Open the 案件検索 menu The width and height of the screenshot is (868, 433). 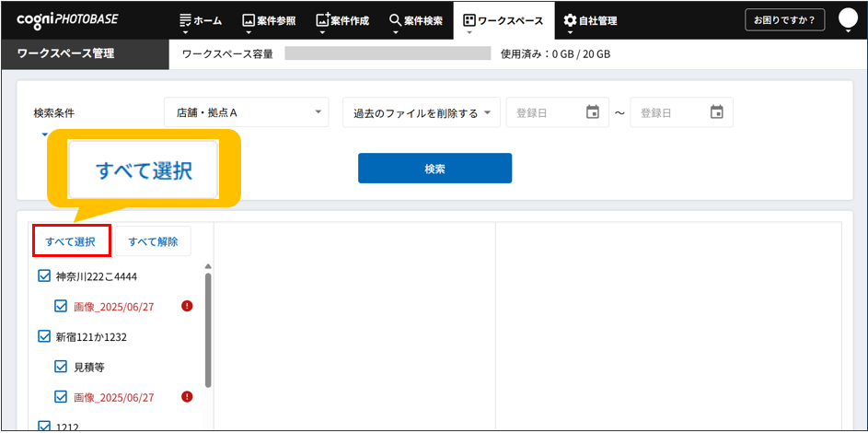(416, 20)
